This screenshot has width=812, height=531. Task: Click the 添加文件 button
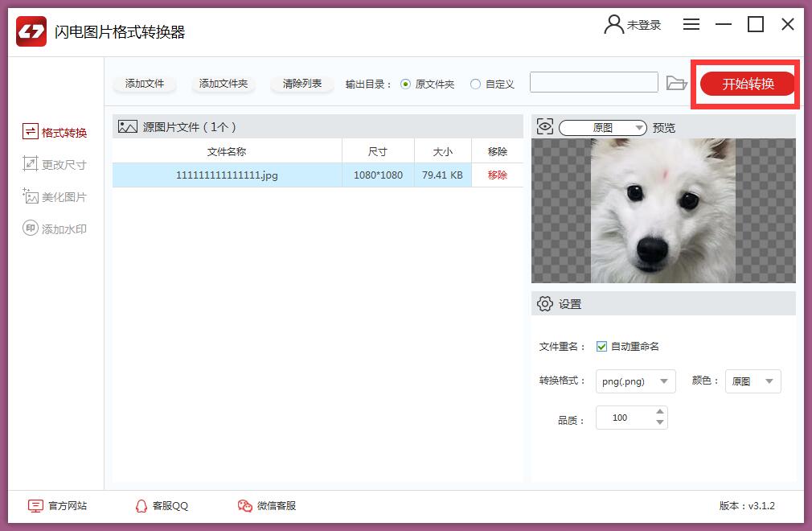click(145, 84)
